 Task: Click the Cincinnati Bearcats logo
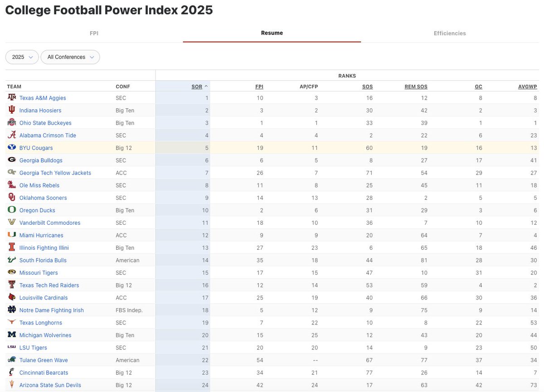12,372
